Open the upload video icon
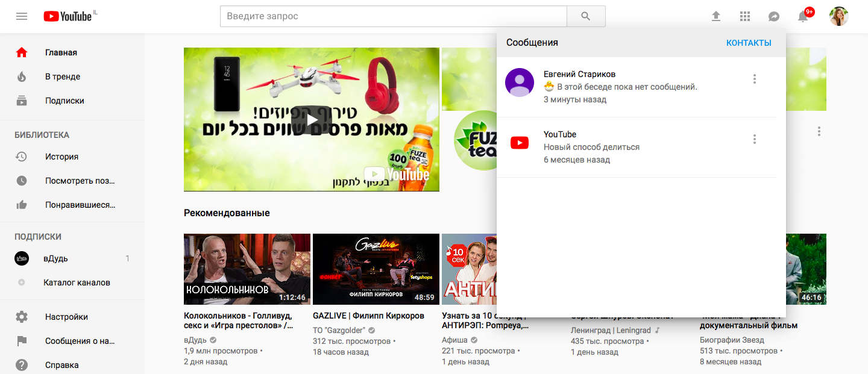The width and height of the screenshot is (868, 374). click(x=716, y=16)
